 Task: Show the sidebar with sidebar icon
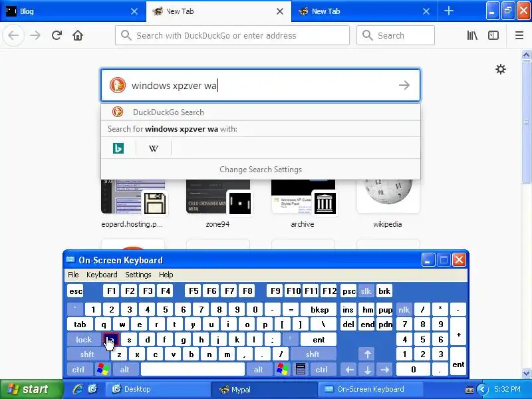coord(493,35)
